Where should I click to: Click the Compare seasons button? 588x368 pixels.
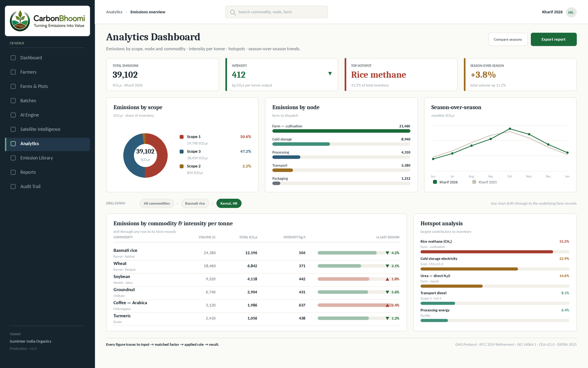(508, 39)
